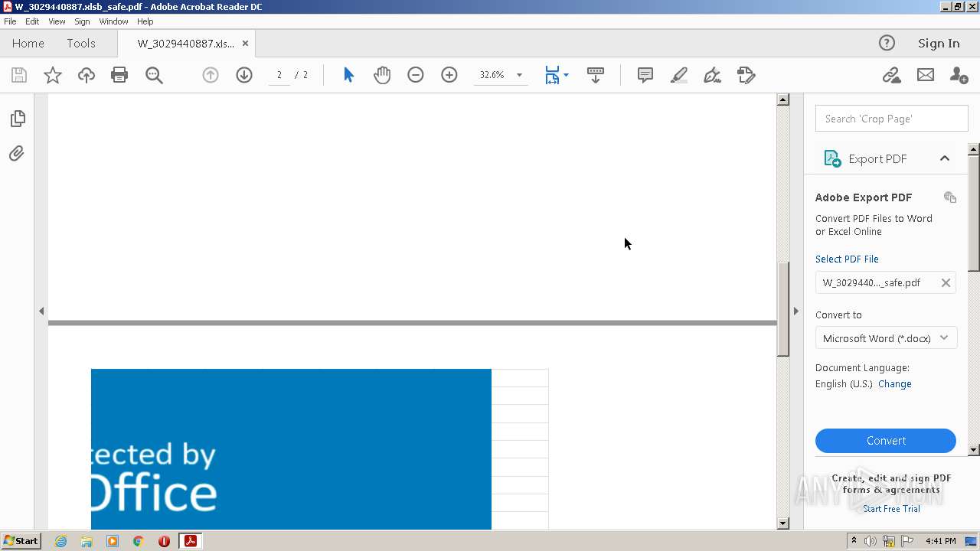Print the document with printer icon
Screen dimensions: 980x551
[x=119, y=75]
